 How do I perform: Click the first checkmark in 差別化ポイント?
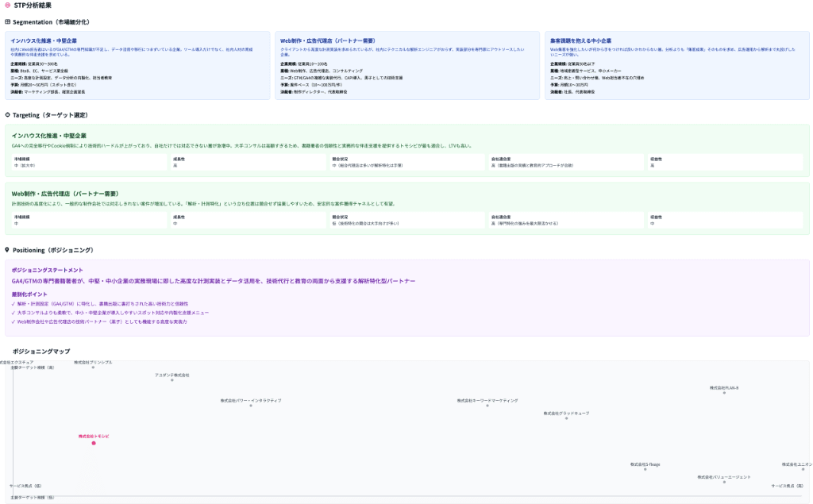point(13,303)
